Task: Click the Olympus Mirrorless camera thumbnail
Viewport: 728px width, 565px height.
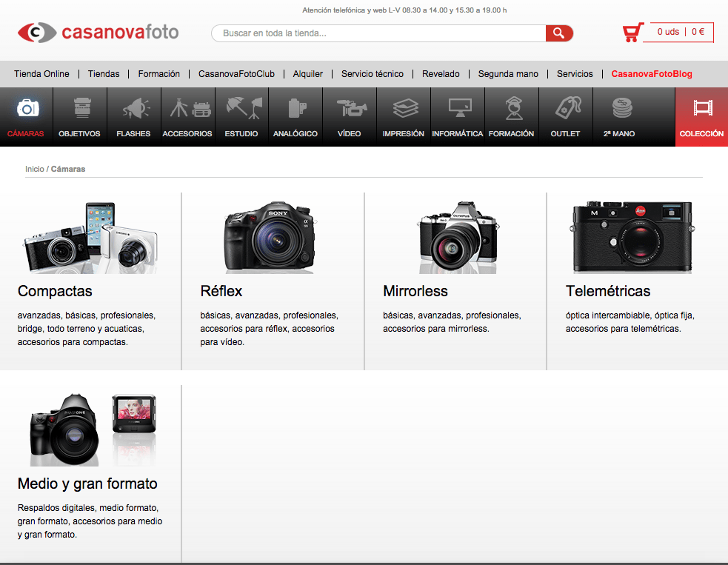Action: tap(458, 237)
